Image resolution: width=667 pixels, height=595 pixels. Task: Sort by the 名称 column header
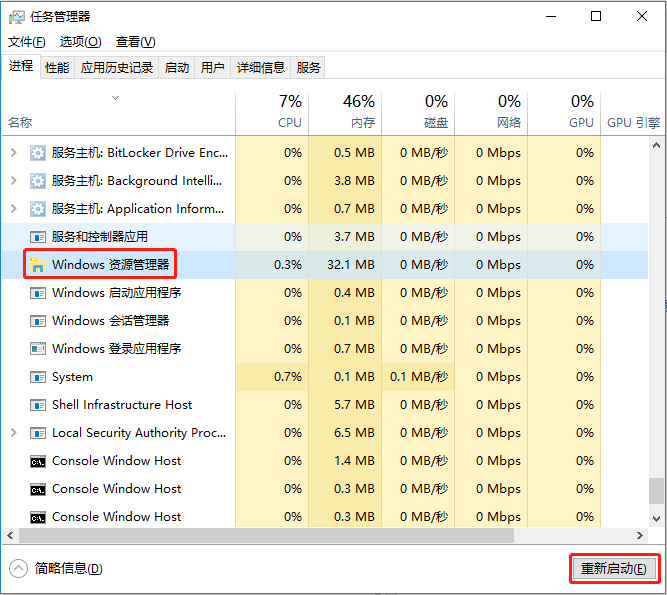(118, 113)
